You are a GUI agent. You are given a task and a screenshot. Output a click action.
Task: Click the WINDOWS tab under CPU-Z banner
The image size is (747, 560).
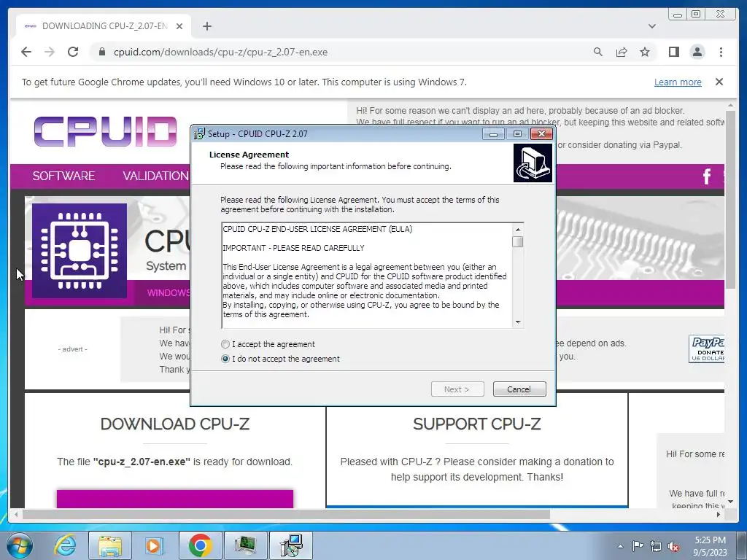tap(169, 293)
